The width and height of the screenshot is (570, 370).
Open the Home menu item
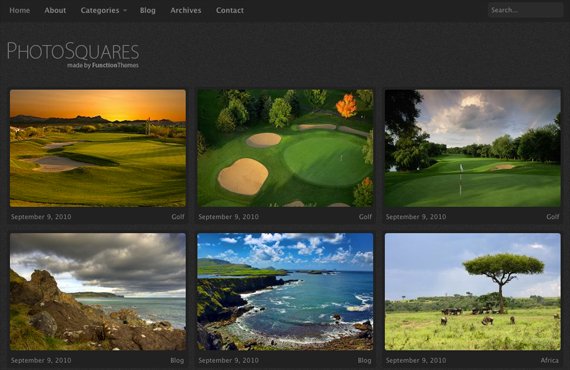coord(20,10)
